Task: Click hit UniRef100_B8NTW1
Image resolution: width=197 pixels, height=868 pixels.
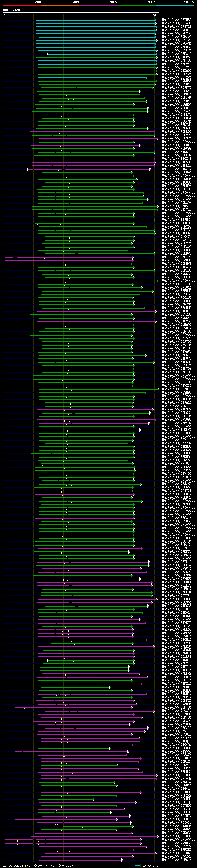Action: coord(177,125)
